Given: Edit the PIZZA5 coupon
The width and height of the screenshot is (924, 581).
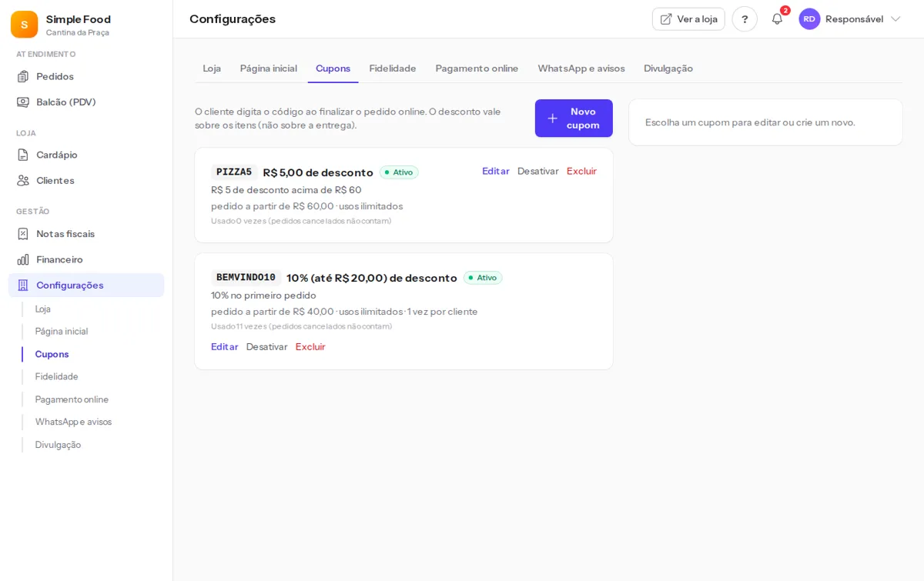Looking at the screenshot, I should pyautogui.click(x=496, y=171).
